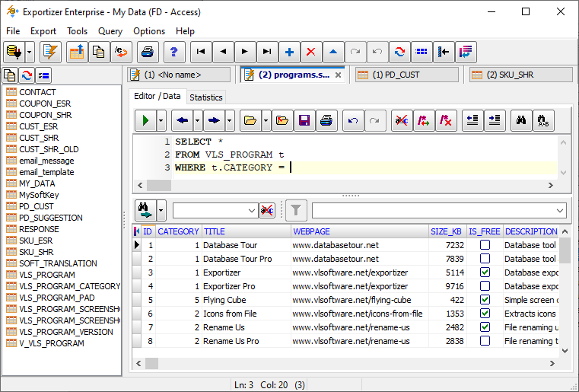Click the open database icon in main toolbar
The height and width of the screenshot is (392, 579).
tap(14, 52)
